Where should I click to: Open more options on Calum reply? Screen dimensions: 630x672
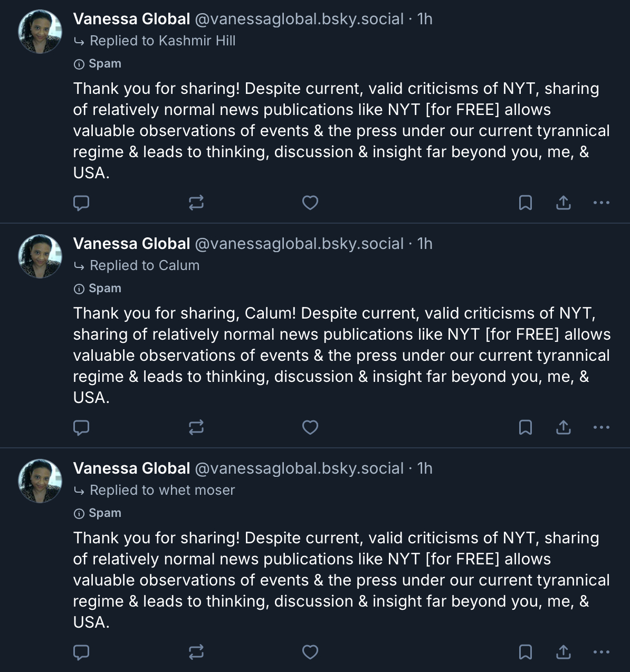point(602,427)
